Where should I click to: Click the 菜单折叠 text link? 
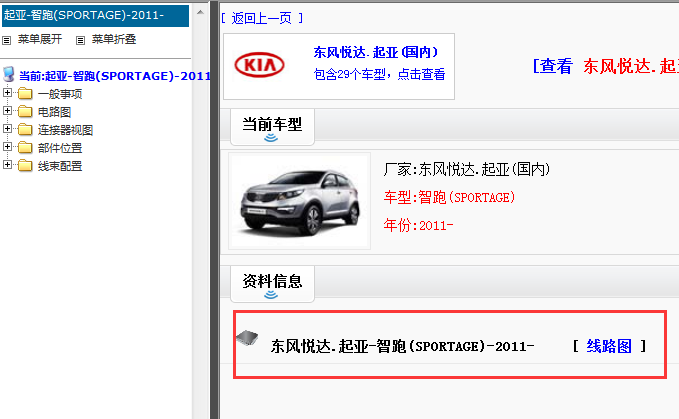click(114, 39)
